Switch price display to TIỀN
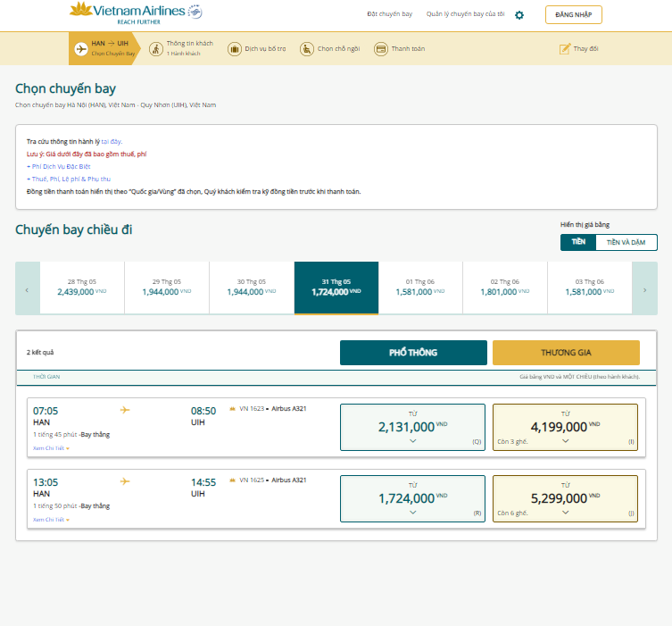The width and height of the screenshot is (672, 626). pyautogui.click(x=578, y=242)
